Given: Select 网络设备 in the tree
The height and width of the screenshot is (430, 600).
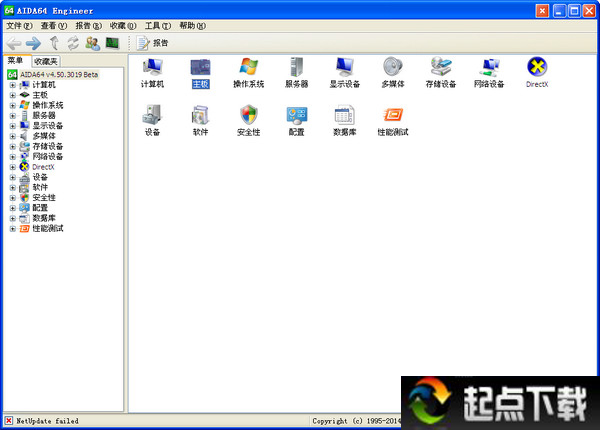Looking at the screenshot, I should click(x=47, y=157).
